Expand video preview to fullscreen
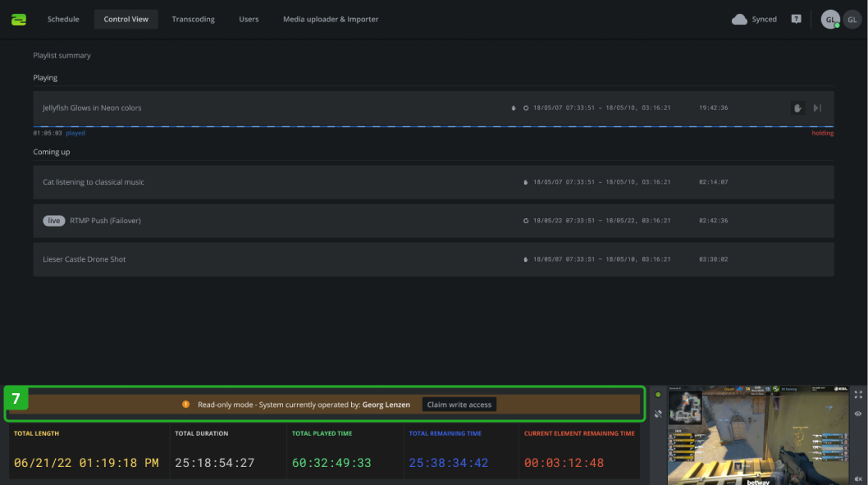868x485 pixels. click(858, 395)
